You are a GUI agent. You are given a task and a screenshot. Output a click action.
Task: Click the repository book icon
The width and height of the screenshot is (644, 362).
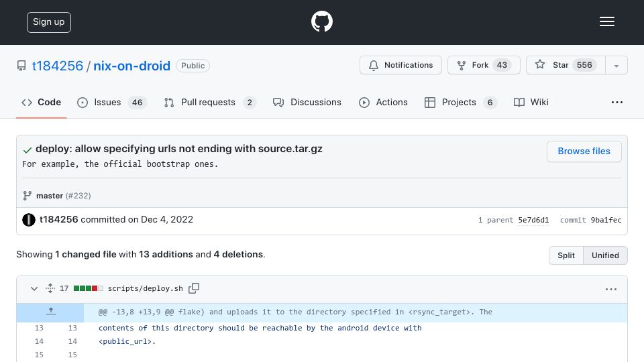tap(21, 66)
